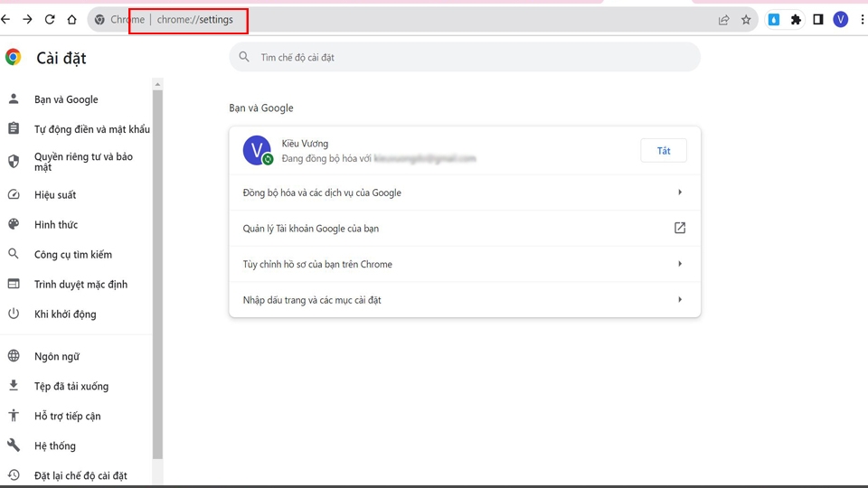Open Quyền riêng tư và bảo mật section
Image resolution: width=868 pixels, height=488 pixels.
(x=83, y=162)
